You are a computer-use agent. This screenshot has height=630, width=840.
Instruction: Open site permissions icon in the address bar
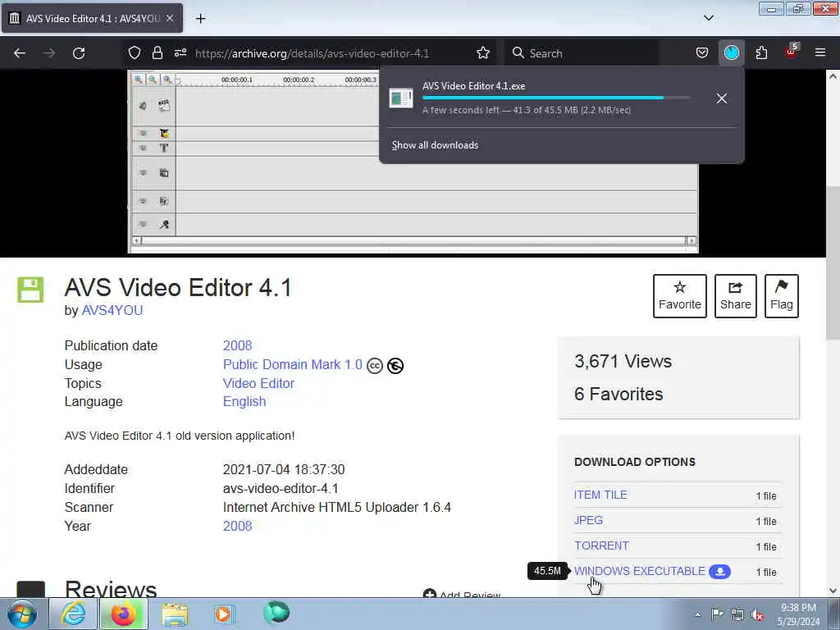pyautogui.click(x=180, y=53)
